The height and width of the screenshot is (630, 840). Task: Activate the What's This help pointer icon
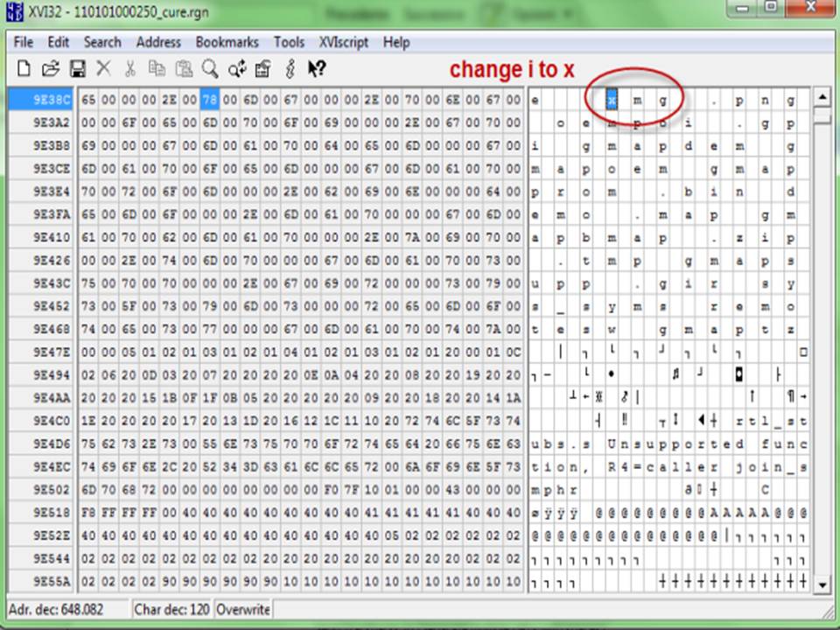click(317, 68)
